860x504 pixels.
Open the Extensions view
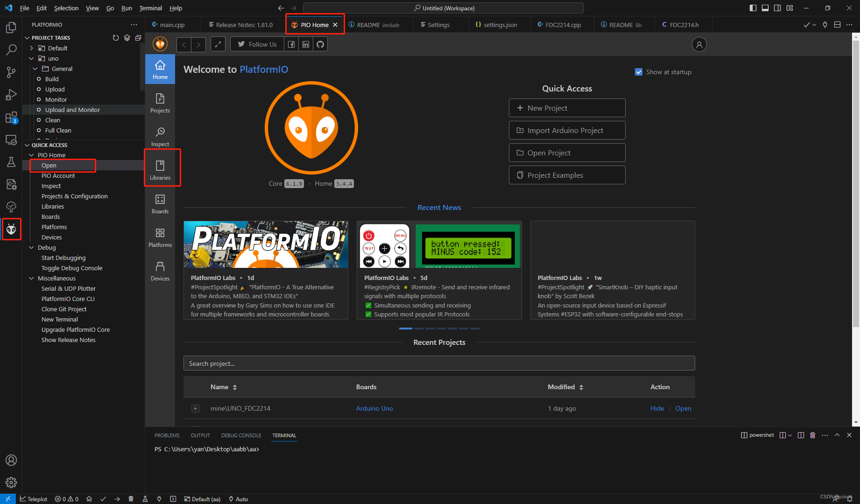tap(11, 118)
